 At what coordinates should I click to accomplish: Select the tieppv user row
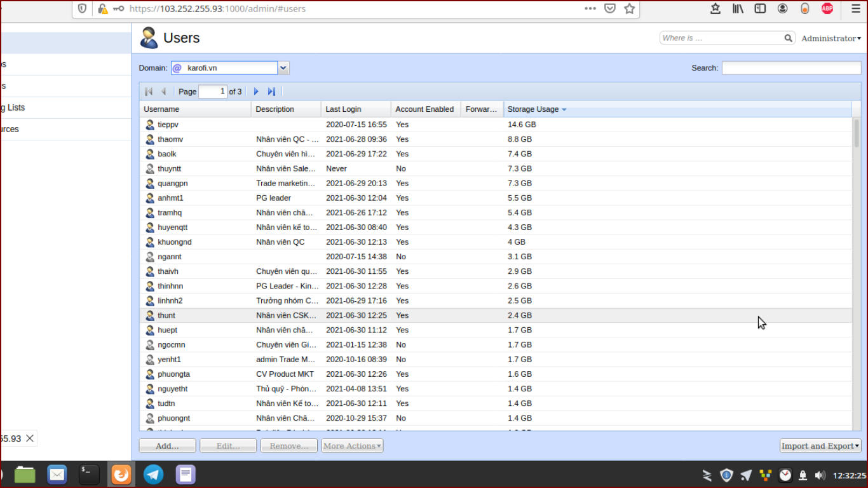click(496, 125)
